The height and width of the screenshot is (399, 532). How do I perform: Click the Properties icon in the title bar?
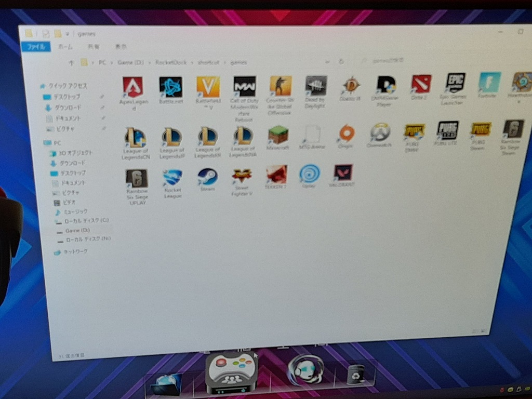46,33
